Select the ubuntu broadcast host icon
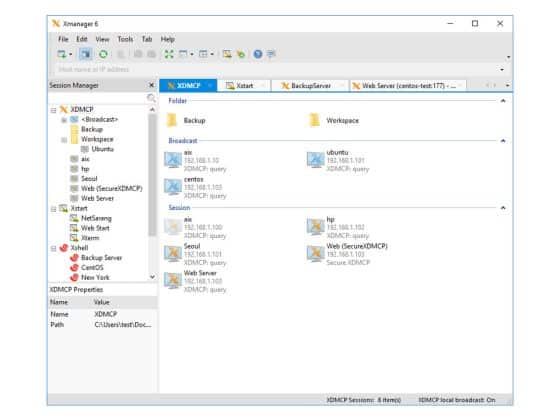This screenshot has width=560, height=420. (x=316, y=160)
